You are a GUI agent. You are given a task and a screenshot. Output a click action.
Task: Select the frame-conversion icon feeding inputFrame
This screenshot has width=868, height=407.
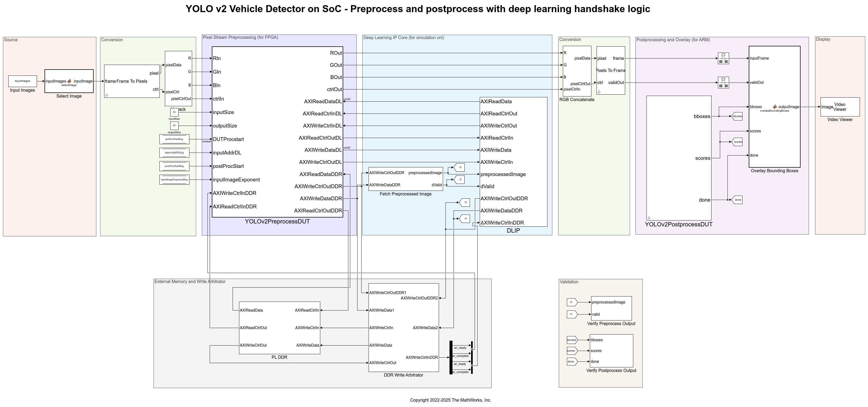tap(723, 58)
